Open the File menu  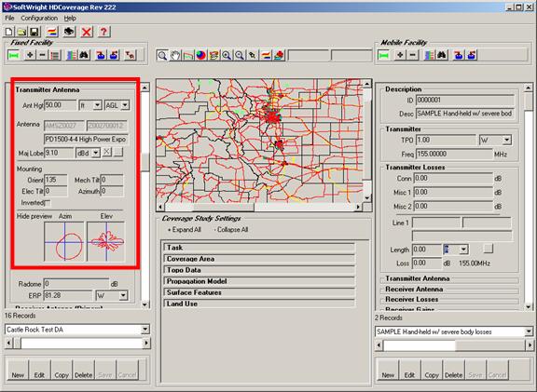click(x=9, y=18)
